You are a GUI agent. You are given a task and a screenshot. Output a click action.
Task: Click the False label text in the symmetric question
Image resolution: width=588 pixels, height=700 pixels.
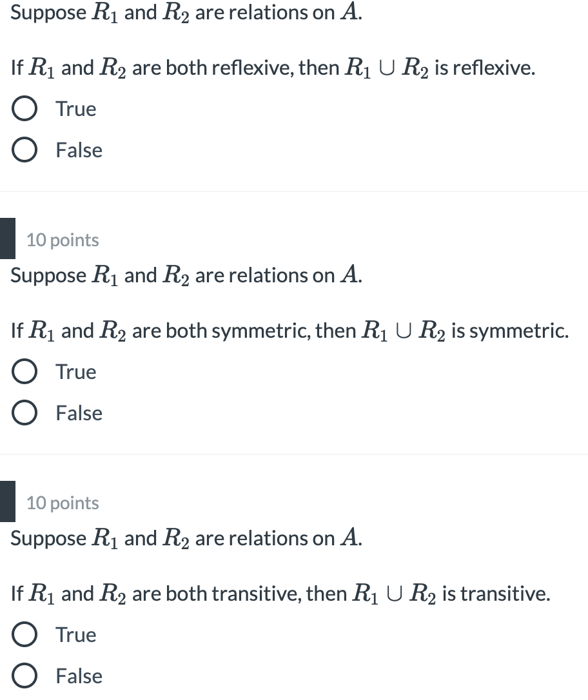[x=78, y=413]
